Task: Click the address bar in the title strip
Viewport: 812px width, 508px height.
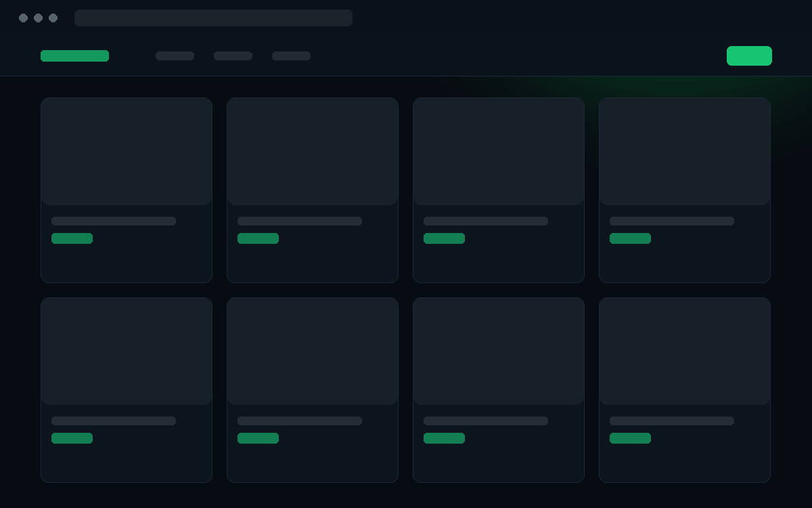Action: 213,18
